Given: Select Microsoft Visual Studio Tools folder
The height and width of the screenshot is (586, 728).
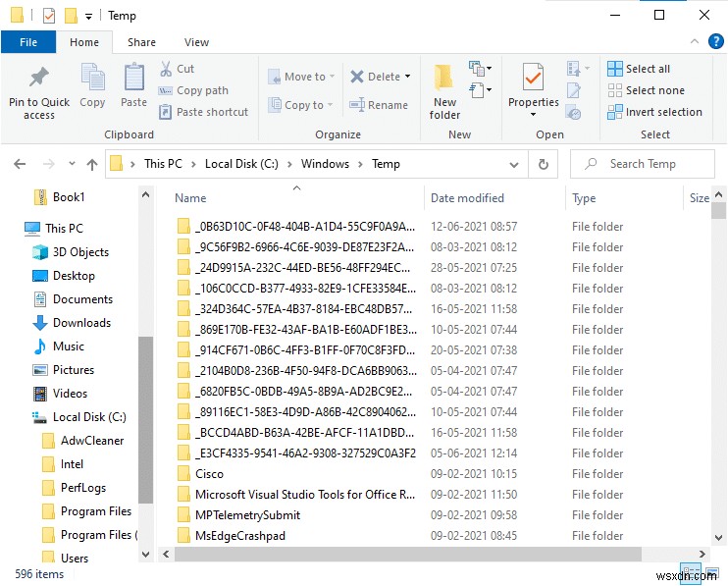Looking at the screenshot, I should [x=296, y=495].
